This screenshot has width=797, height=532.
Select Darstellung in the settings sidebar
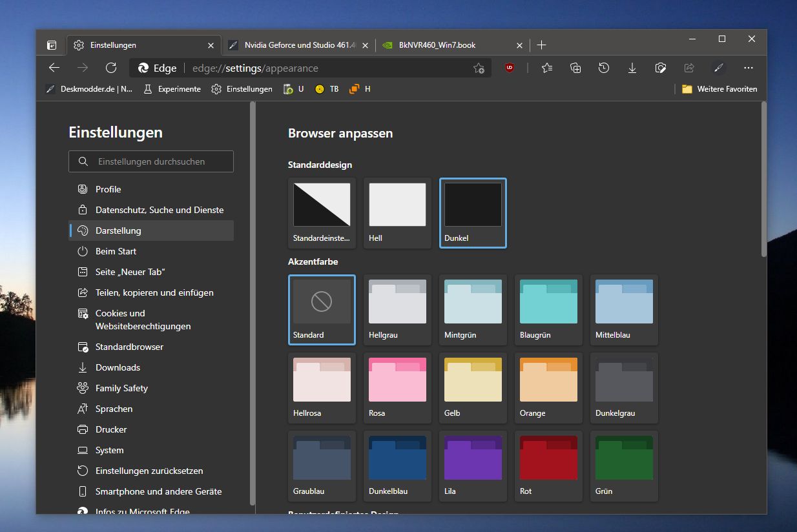[151, 230]
